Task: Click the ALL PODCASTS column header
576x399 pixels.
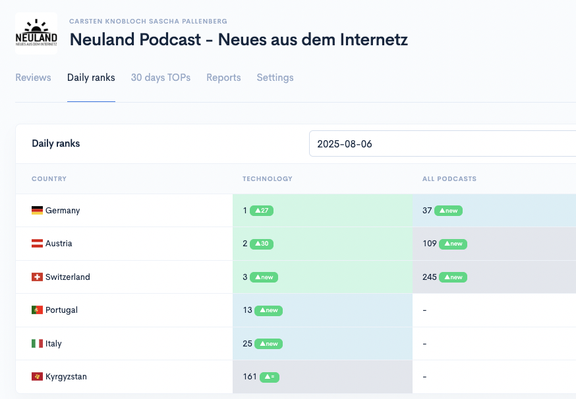Action: [x=449, y=179]
